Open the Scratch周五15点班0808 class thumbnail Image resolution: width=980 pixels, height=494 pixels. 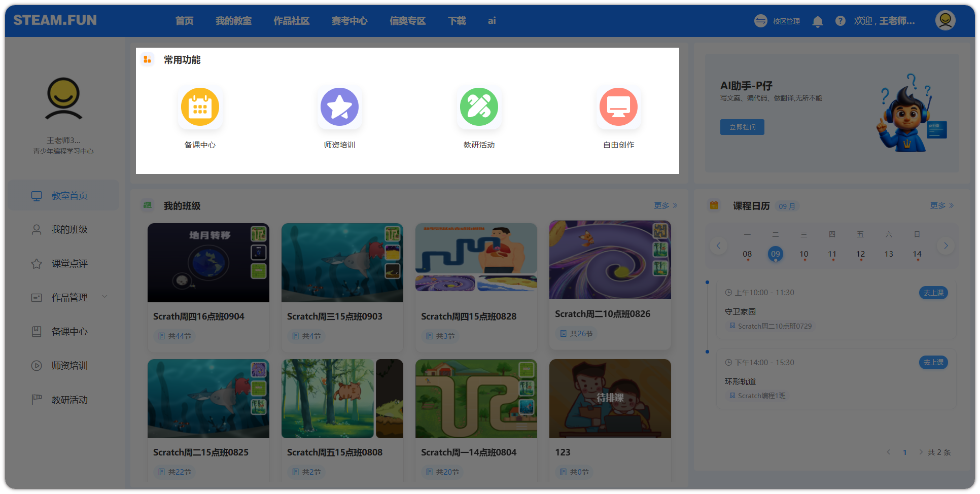tap(342, 399)
